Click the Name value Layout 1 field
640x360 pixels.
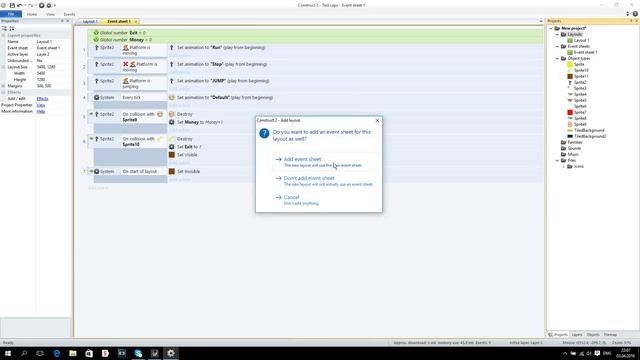point(53,42)
